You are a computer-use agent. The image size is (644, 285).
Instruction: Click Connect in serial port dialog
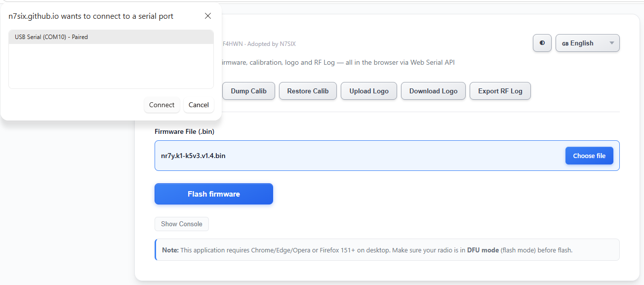(162, 105)
